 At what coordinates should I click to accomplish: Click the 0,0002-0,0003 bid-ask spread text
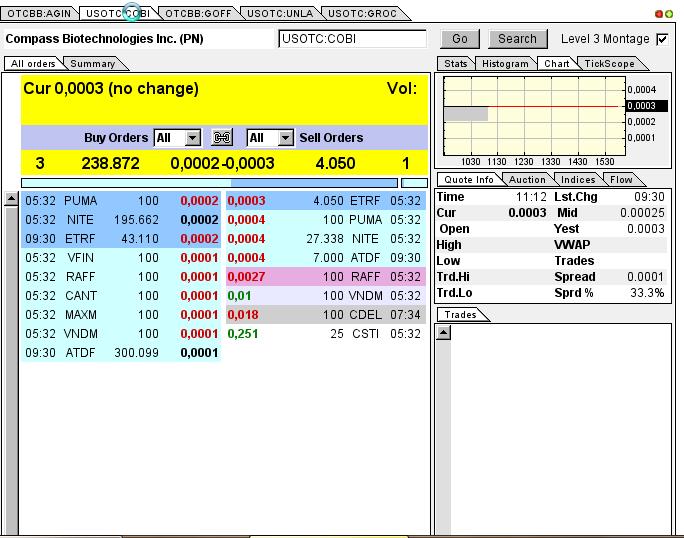click(222, 164)
